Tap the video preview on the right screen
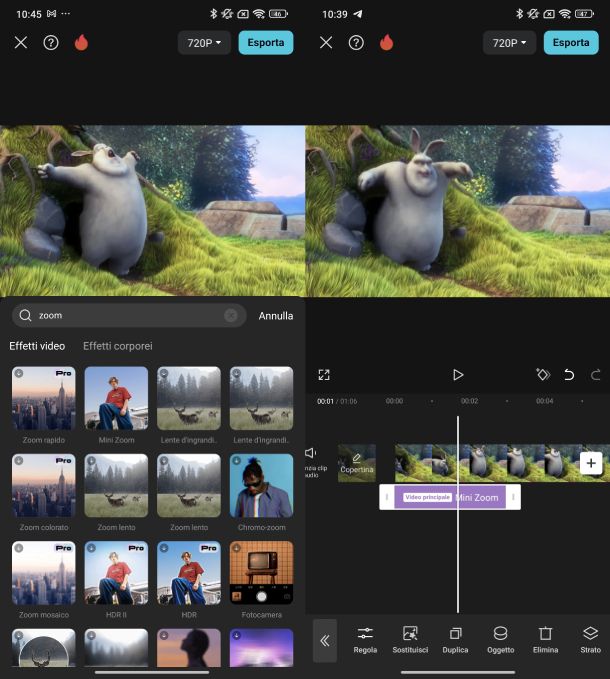The height and width of the screenshot is (679, 610). coord(458,211)
